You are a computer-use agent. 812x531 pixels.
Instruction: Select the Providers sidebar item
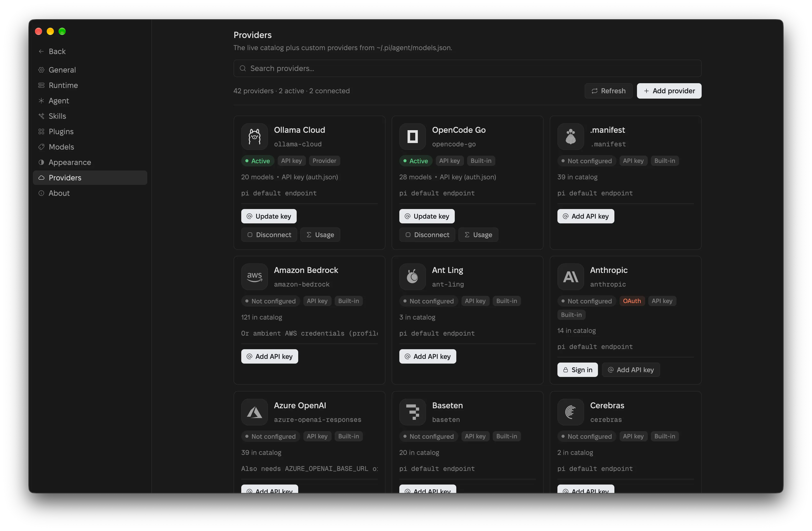pos(90,178)
